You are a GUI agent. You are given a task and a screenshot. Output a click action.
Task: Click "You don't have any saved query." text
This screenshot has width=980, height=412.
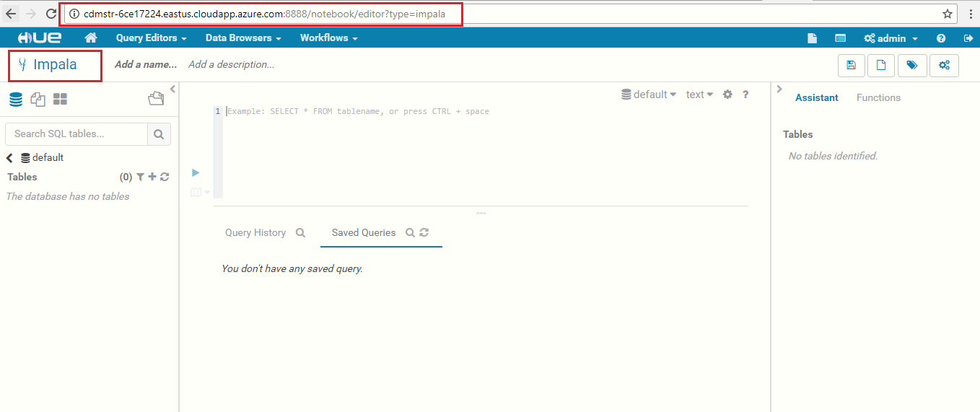(x=292, y=269)
